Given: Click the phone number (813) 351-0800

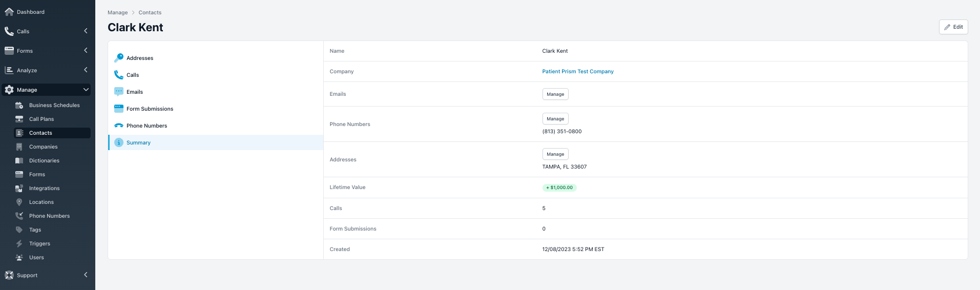Looking at the screenshot, I should (x=561, y=132).
